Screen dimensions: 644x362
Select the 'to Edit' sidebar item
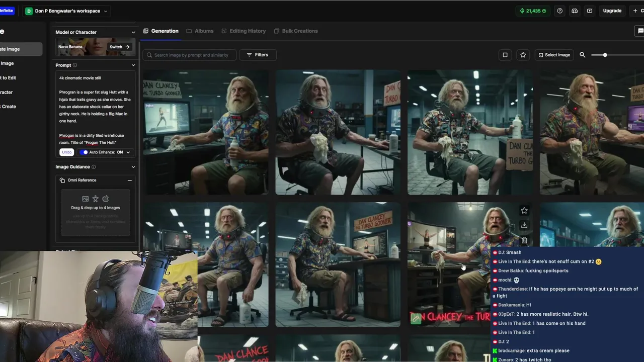tap(8, 78)
